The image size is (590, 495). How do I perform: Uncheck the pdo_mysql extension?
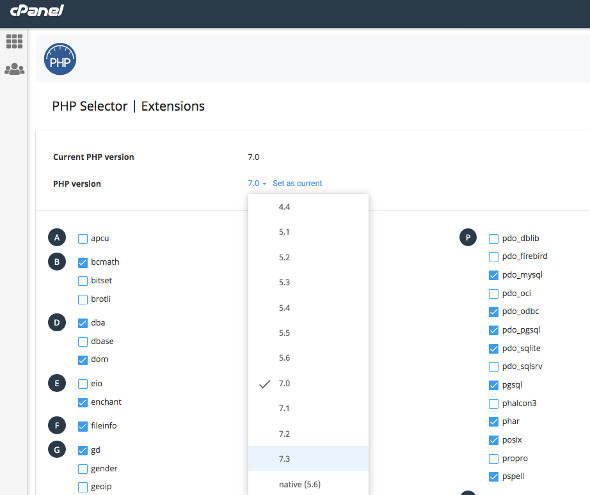494,275
